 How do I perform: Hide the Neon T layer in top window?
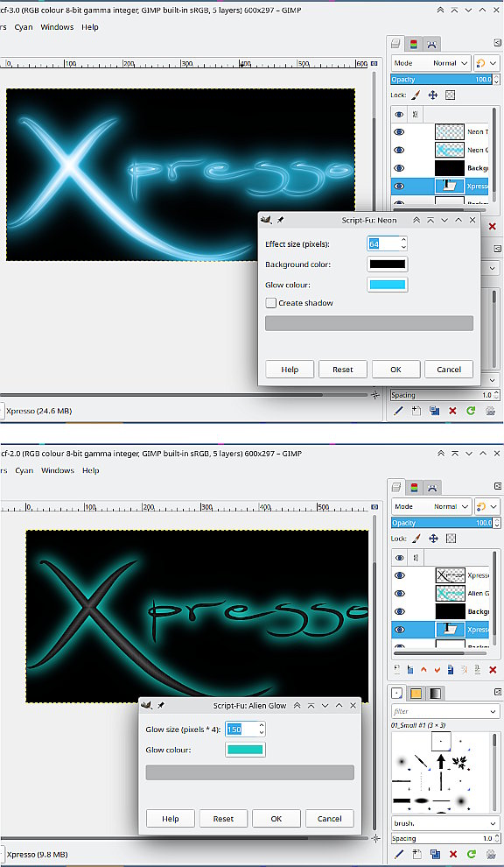399,132
